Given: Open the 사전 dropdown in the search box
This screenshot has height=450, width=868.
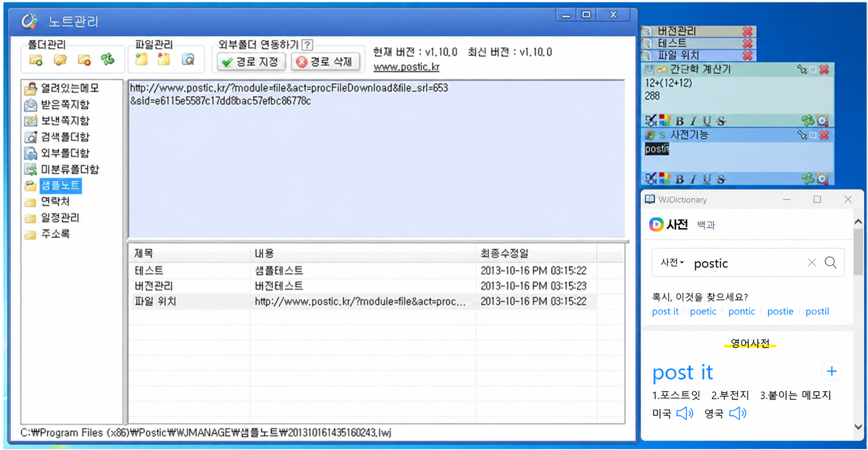Looking at the screenshot, I should pos(672,262).
